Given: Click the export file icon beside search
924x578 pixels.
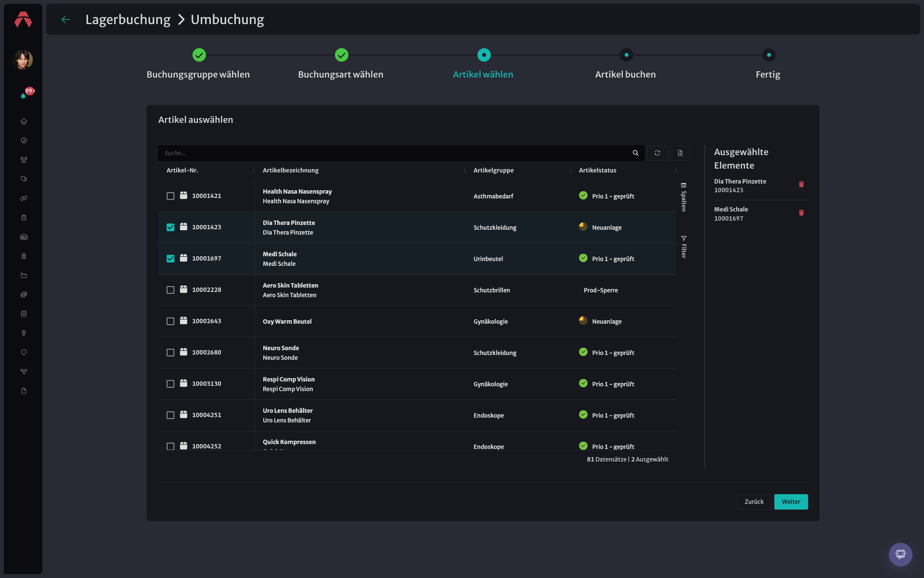Looking at the screenshot, I should point(680,153).
